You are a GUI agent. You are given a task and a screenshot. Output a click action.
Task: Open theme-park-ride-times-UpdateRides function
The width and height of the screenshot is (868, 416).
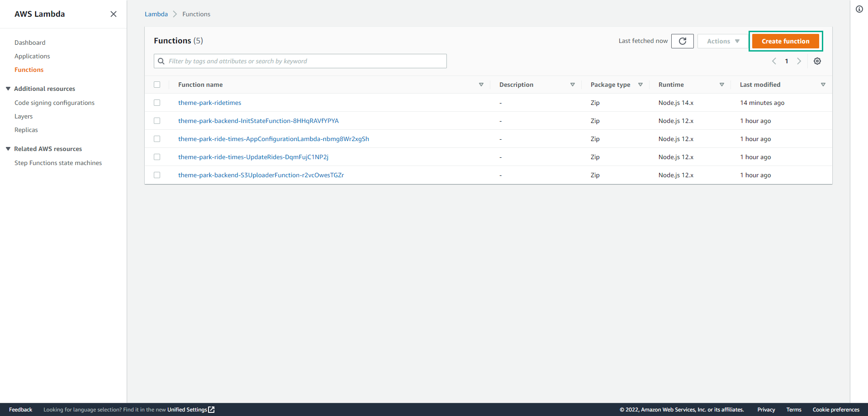tap(253, 157)
